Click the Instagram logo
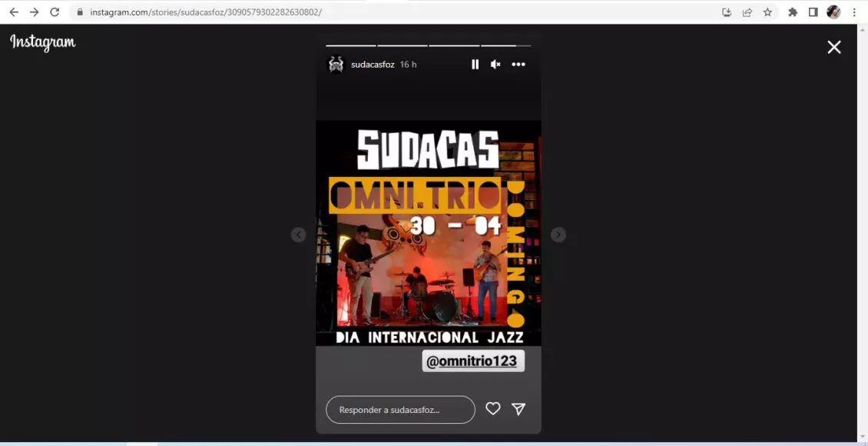Screen dimensions: 868x446 coord(43,42)
